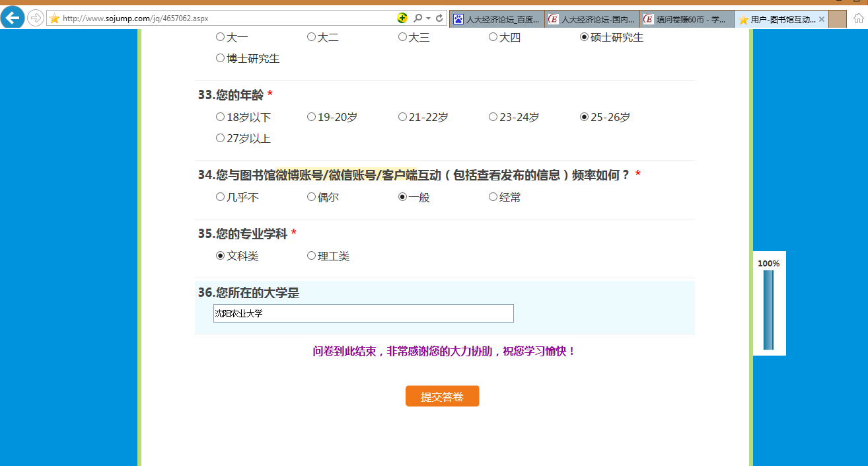Click the favicon star in address bar
The image size is (868, 466).
point(54,19)
